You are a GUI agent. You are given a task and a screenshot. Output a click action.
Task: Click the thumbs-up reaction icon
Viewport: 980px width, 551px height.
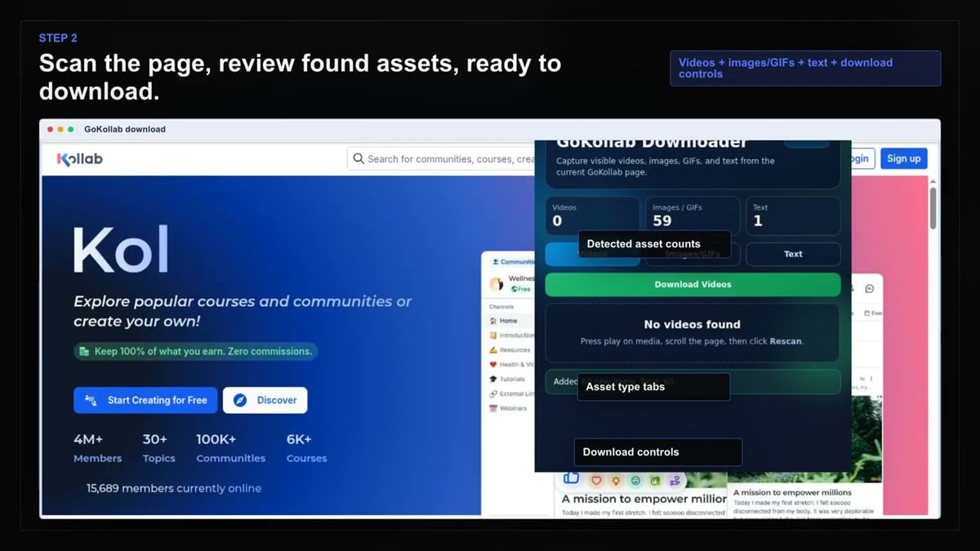[571, 478]
